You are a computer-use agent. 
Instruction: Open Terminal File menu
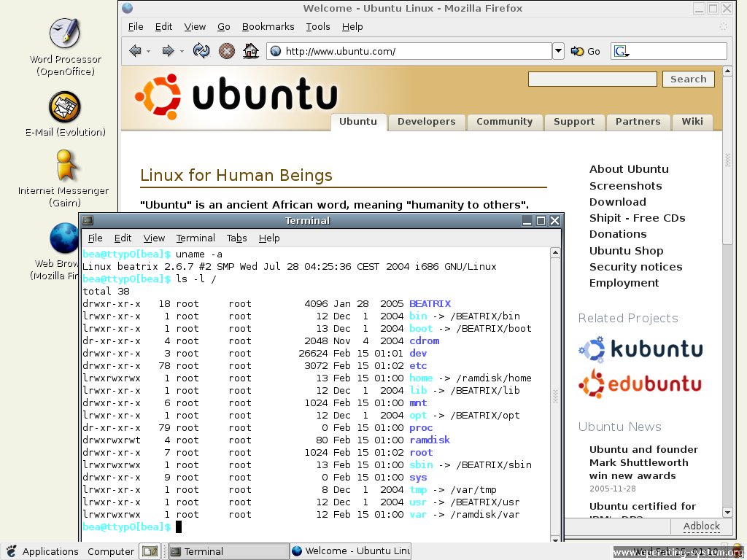[x=96, y=238]
